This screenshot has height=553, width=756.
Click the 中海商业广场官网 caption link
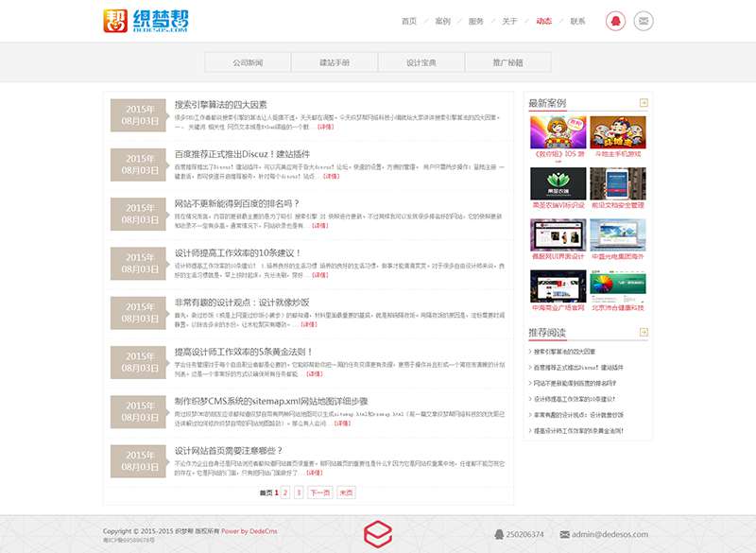tap(558, 307)
